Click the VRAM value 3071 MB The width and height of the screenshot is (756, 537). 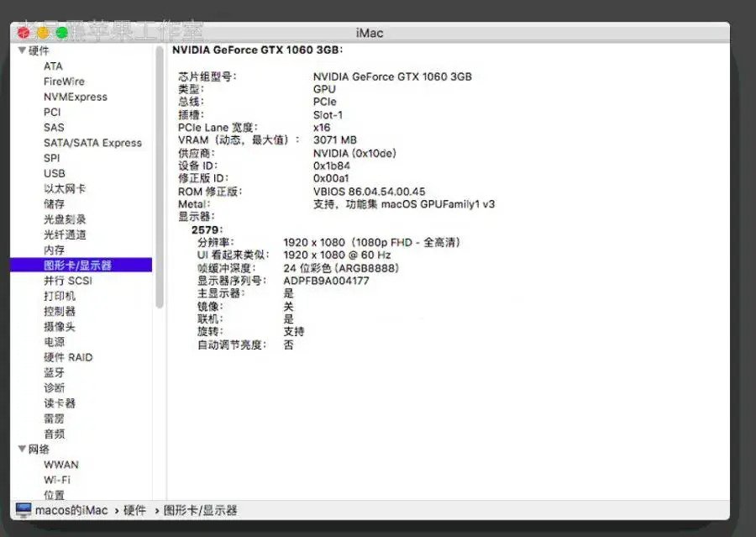pyautogui.click(x=334, y=140)
